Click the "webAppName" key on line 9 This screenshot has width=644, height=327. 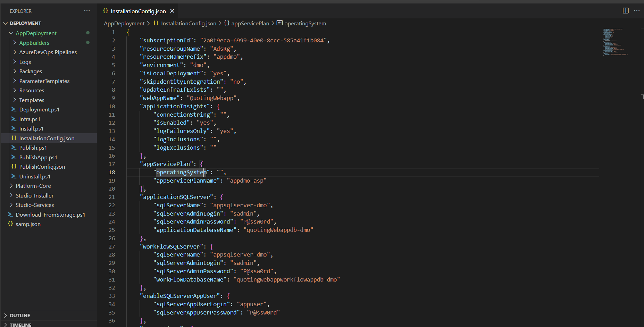tap(160, 98)
